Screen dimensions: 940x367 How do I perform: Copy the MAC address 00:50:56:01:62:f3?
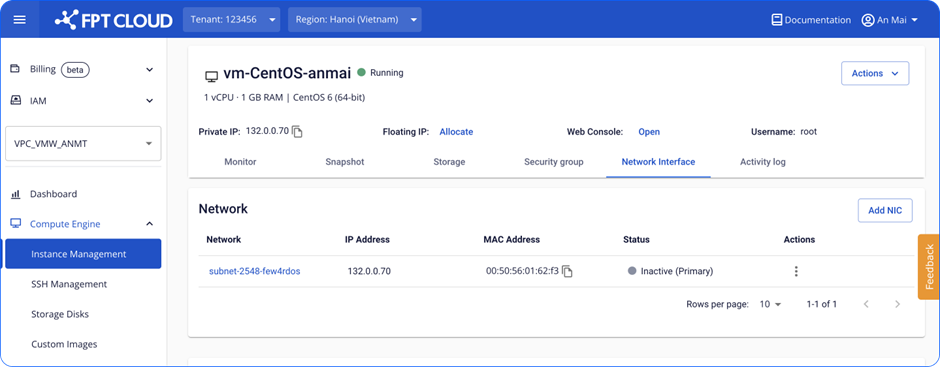click(567, 272)
